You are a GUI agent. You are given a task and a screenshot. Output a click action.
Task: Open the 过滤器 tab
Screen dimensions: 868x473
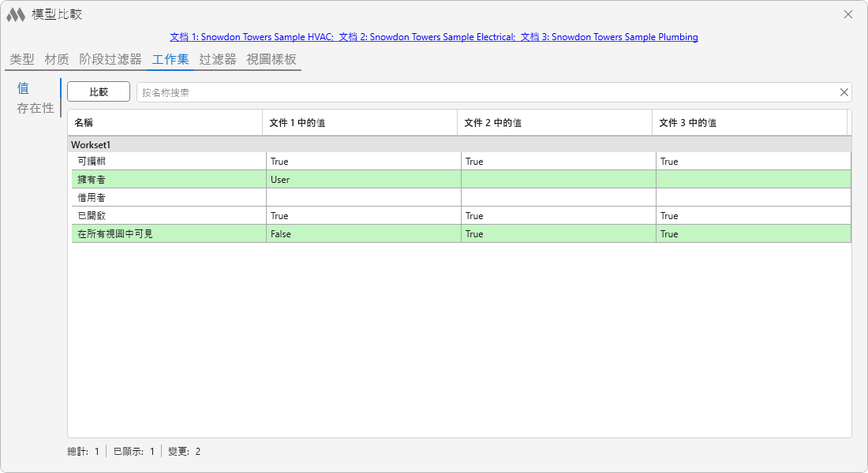(x=218, y=59)
